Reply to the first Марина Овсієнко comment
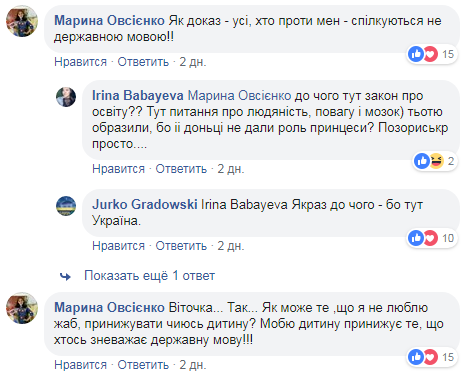 [x=143, y=62]
